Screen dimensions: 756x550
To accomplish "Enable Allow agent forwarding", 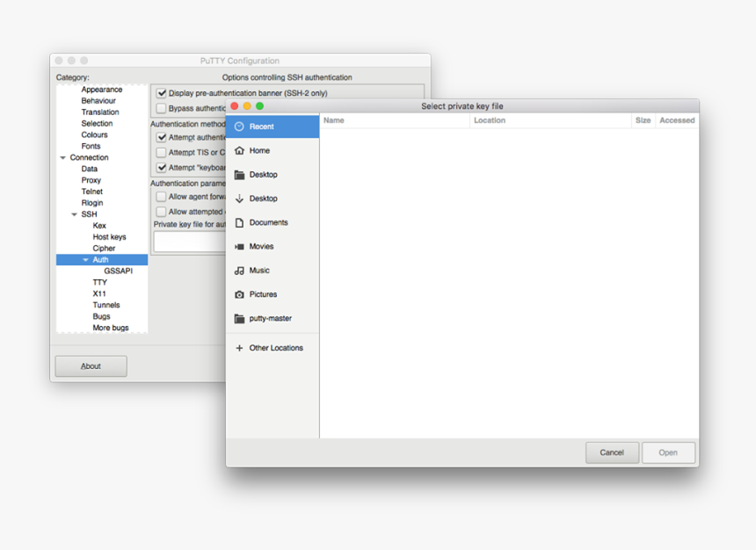I will tap(160, 196).
